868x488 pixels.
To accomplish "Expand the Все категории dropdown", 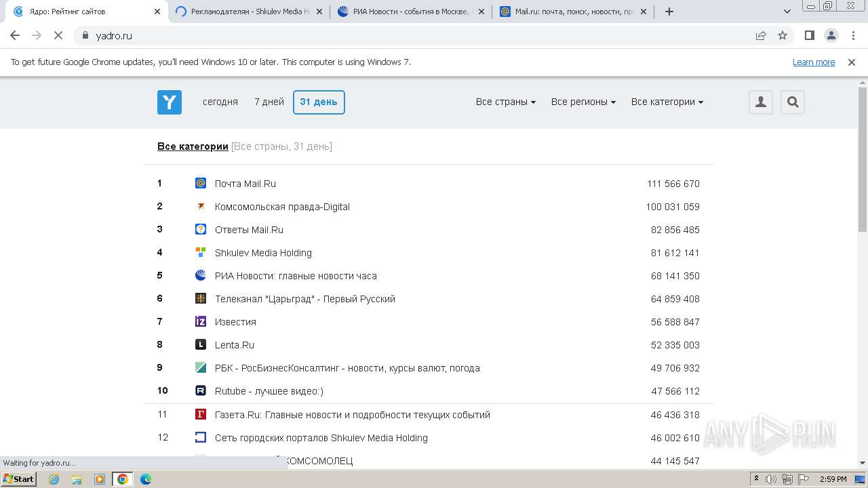I will coord(667,102).
